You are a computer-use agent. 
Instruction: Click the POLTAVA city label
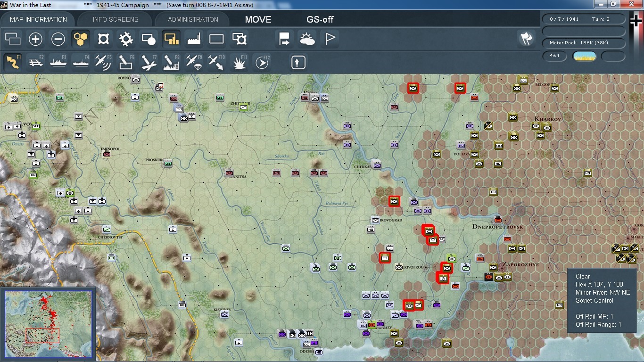(x=461, y=153)
